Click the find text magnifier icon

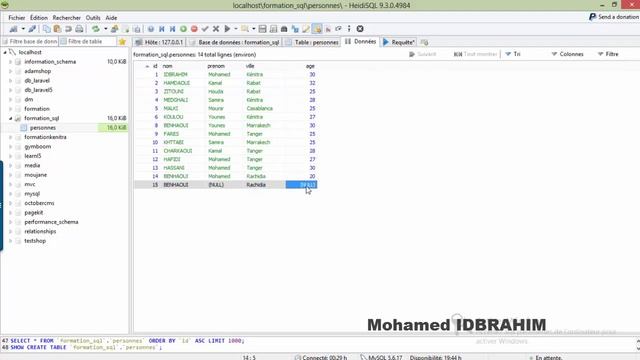tap(244, 29)
